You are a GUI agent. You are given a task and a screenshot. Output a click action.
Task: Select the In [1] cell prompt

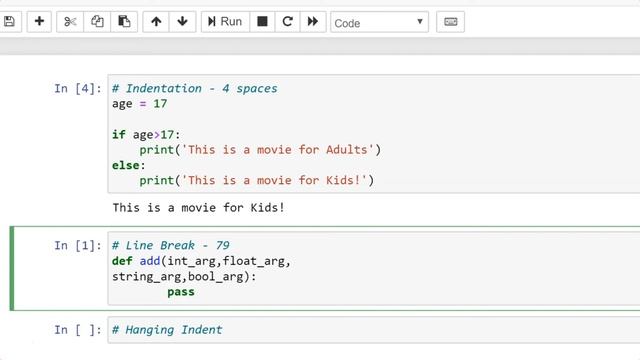78,245
